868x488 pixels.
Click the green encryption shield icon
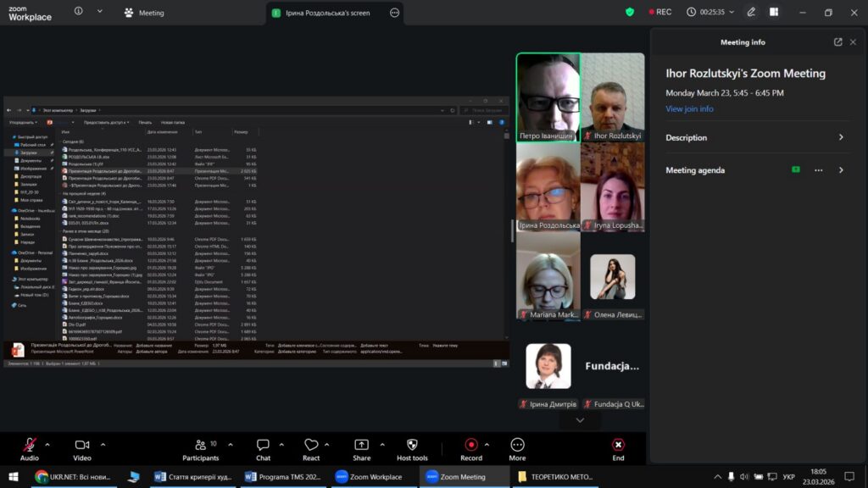pos(630,13)
